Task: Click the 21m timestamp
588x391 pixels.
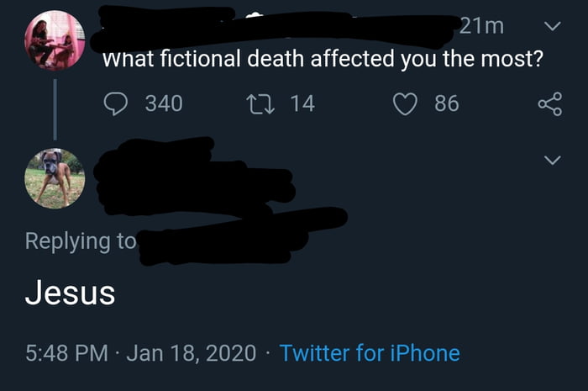Action: click(x=481, y=26)
